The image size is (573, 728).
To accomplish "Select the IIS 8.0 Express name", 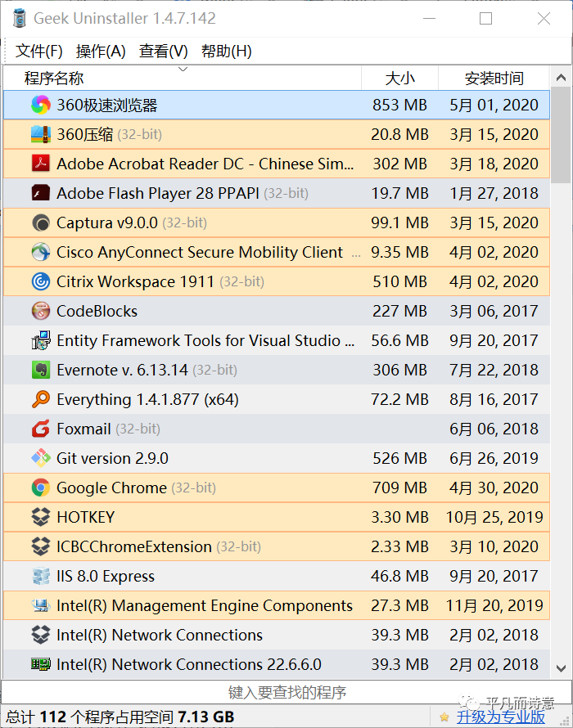I will 106,576.
